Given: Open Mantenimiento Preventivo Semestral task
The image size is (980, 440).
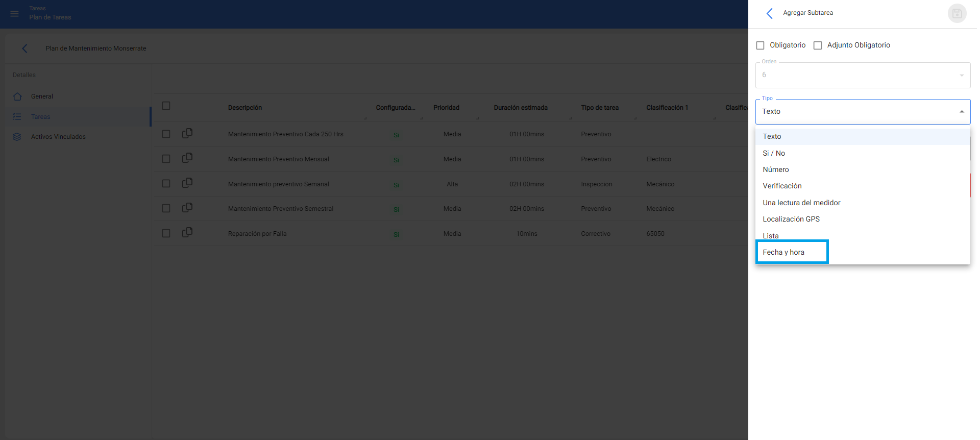Looking at the screenshot, I should click(280, 209).
